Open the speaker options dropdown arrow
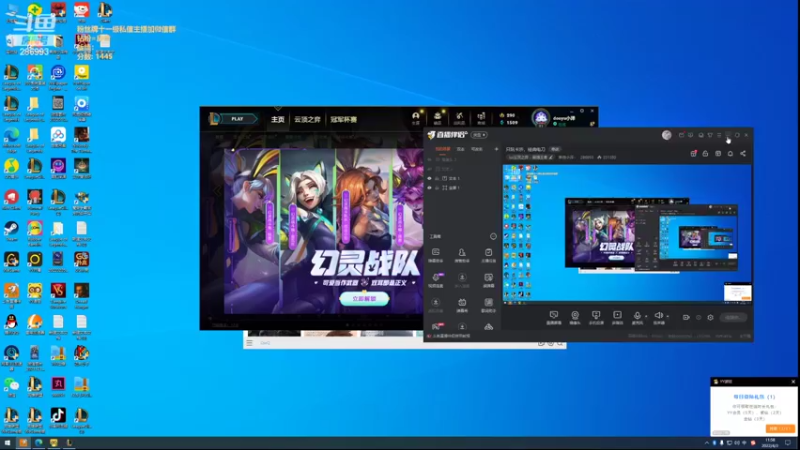 (668, 316)
